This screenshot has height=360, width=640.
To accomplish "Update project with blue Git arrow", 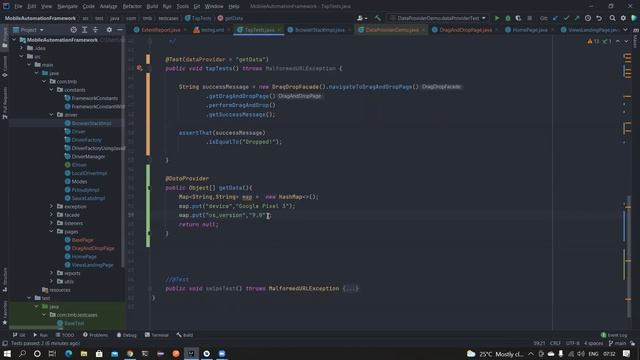I will [x=556, y=18].
